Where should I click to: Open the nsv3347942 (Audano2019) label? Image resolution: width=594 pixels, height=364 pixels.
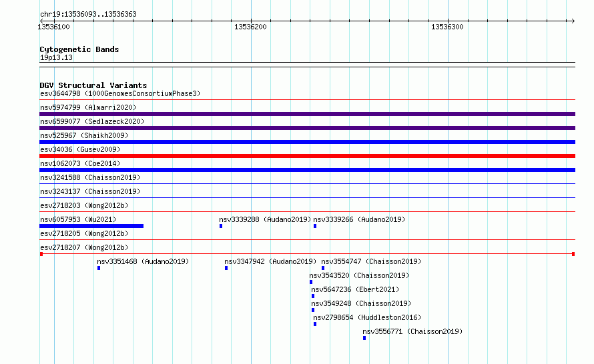tap(270, 261)
